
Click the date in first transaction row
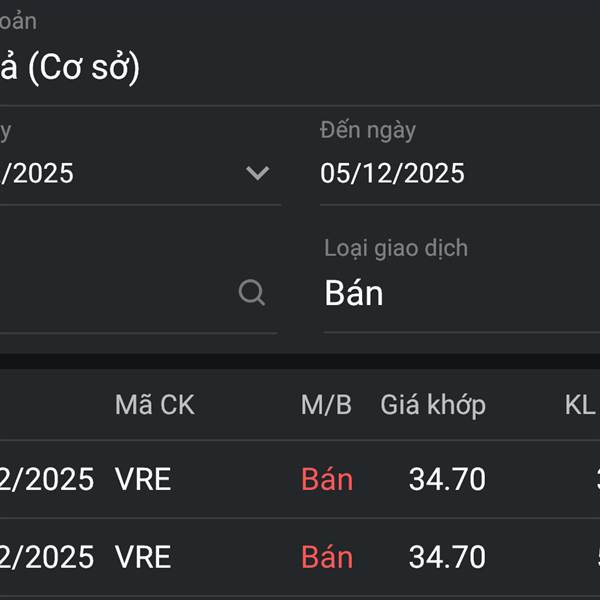[47, 480]
